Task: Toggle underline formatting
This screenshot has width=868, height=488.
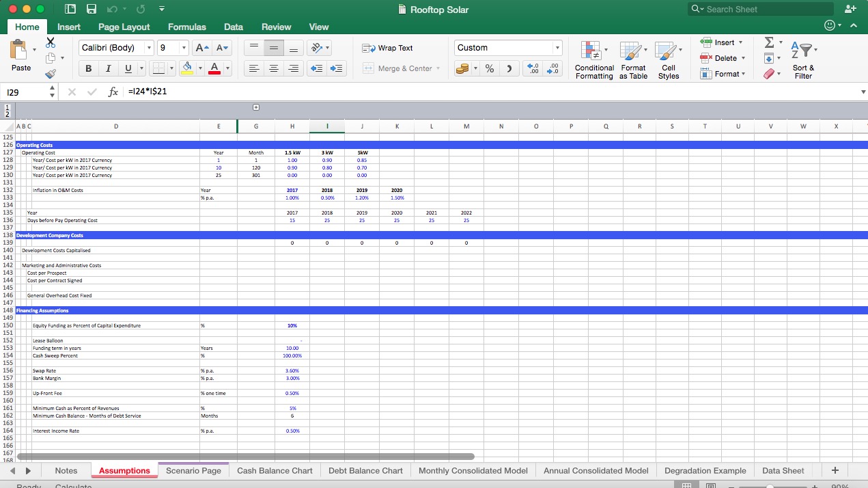Action: point(126,69)
